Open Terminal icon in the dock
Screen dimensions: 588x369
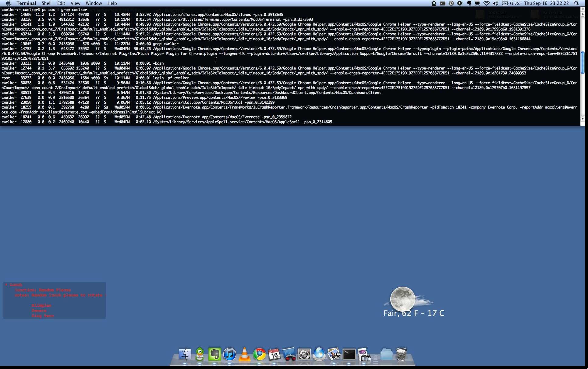pyautogui.click(x=349, y=354)
